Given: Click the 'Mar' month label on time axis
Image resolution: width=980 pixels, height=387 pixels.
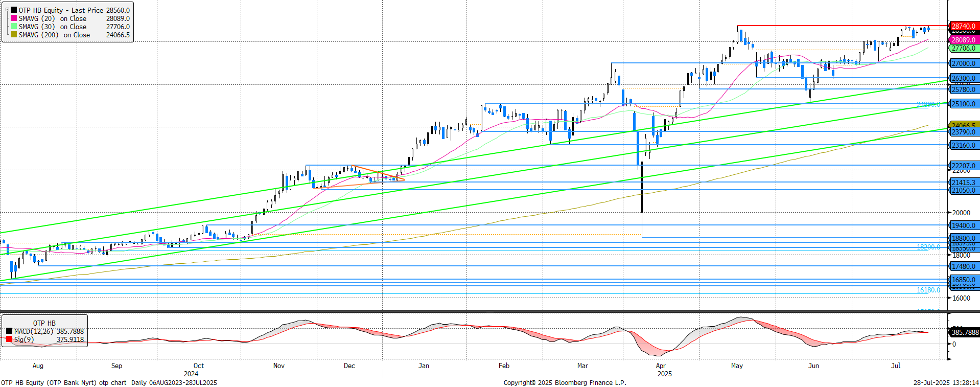Looking at the screenshot, I should coord(582,366).
